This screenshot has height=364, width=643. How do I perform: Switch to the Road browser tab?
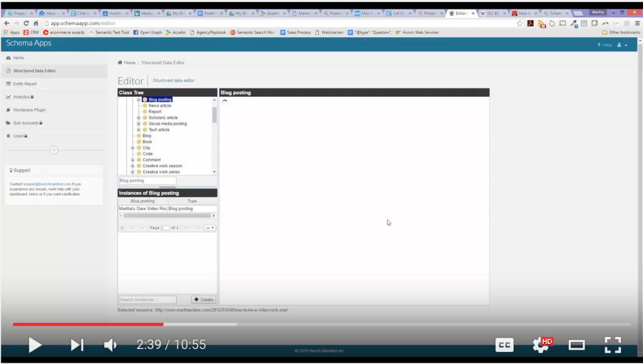[210, 14]
